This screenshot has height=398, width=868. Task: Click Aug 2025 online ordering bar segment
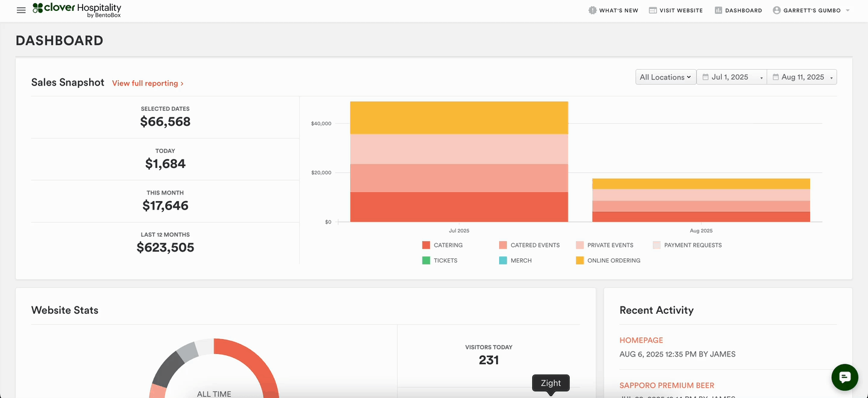[x=701, y=184]
